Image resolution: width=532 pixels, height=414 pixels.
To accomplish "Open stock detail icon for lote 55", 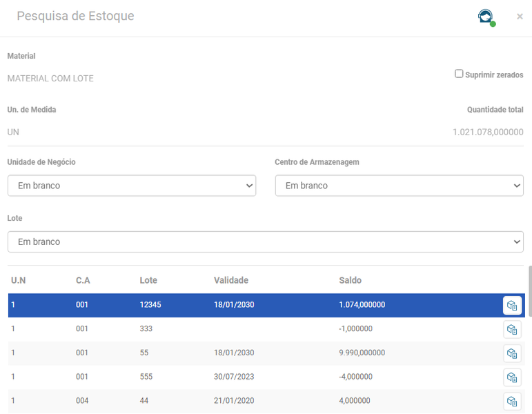I will pyautogui.click(x=512, y=353).
